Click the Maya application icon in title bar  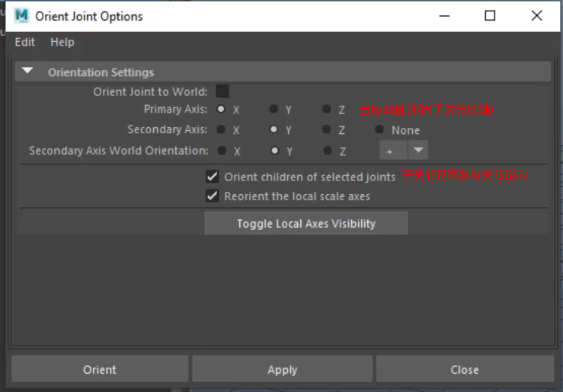(21, 16)
